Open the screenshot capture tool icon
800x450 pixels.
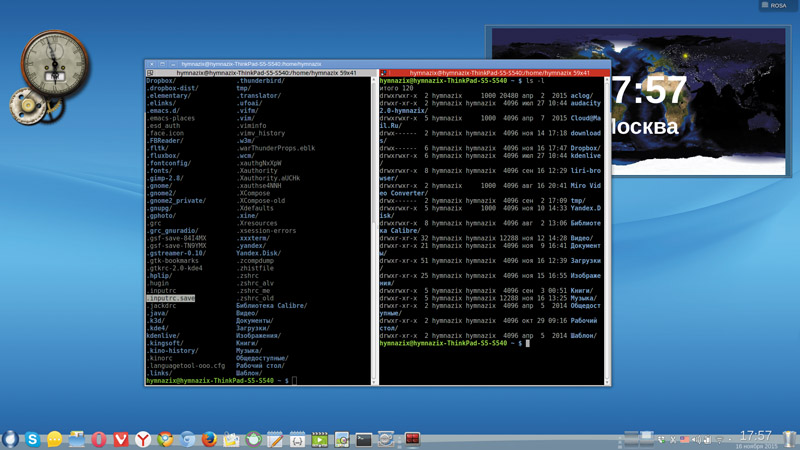[386, 439]
